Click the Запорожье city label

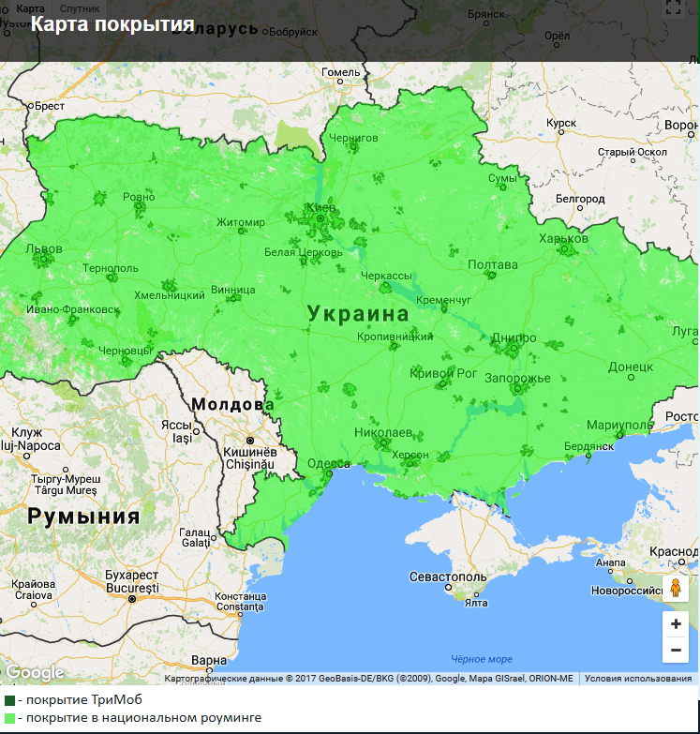tap(517, 378)
